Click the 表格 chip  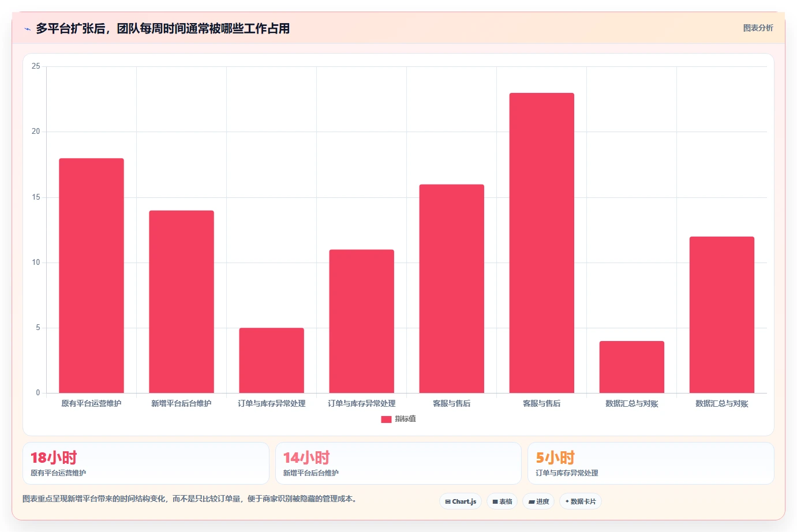pos(502,501)
